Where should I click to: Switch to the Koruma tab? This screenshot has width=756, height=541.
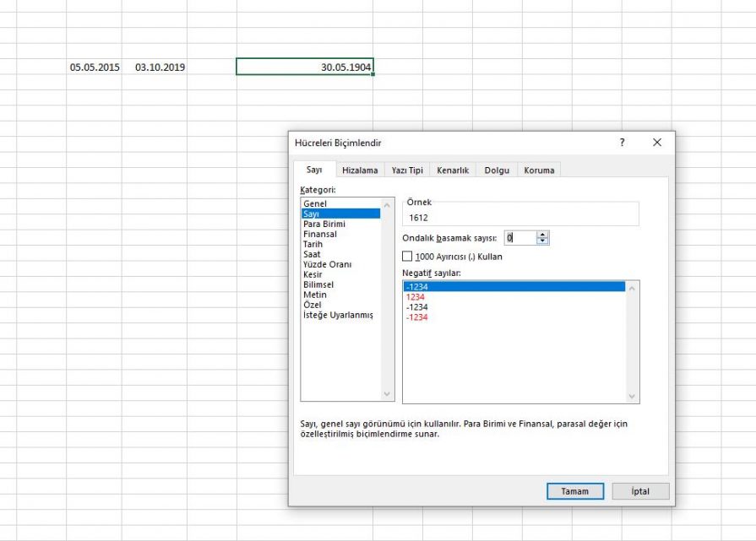pyautogui.click(x=539, y=170)
